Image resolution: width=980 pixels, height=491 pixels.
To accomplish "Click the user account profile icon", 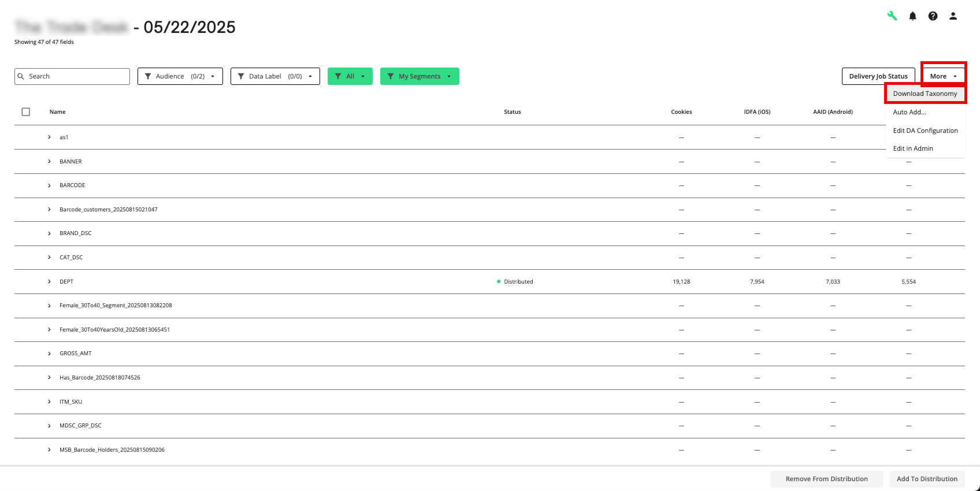I will (953, 16).
